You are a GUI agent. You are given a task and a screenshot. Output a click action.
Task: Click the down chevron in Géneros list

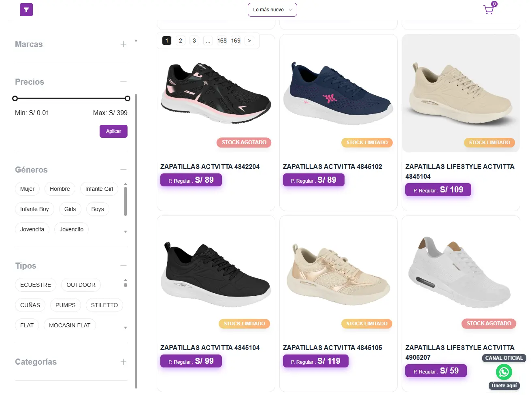pyautogui.click(x=125, y=231)
